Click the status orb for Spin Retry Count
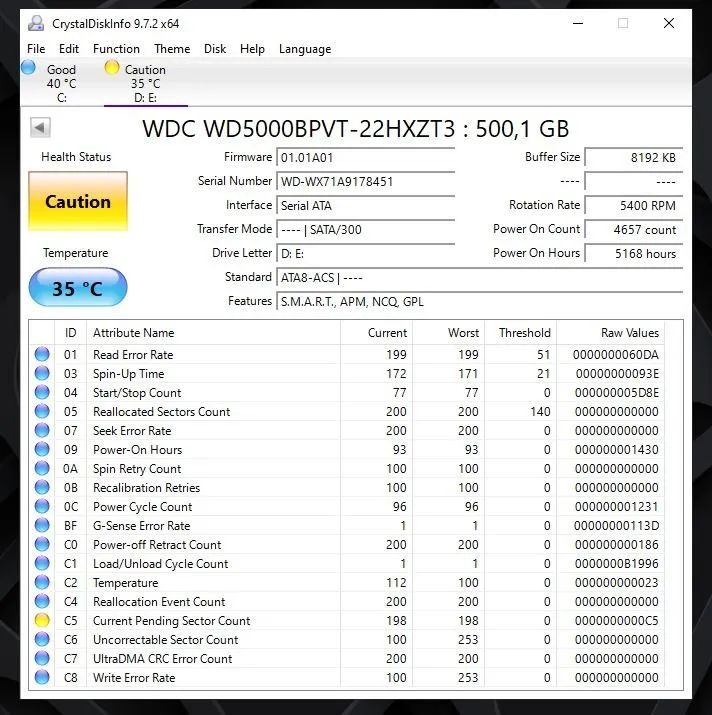The image size is (712, 715). pyautogui.click(x=42, y=468)
